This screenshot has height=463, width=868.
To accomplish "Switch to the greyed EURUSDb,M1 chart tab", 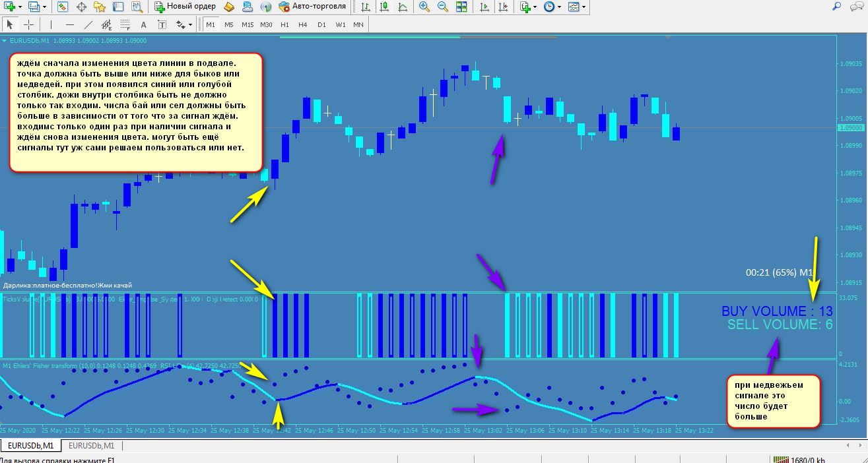I will pos(92,445).
